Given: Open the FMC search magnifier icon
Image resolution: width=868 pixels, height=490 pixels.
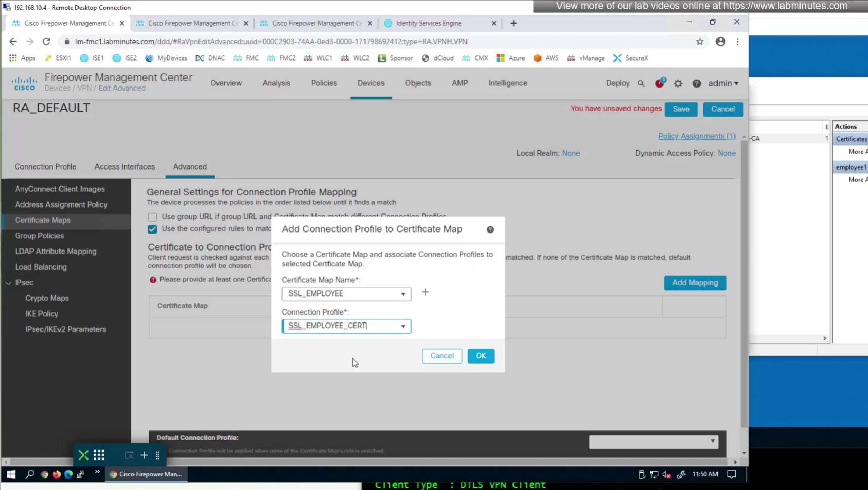Looking at the screenshot, I should coord(641,83).
